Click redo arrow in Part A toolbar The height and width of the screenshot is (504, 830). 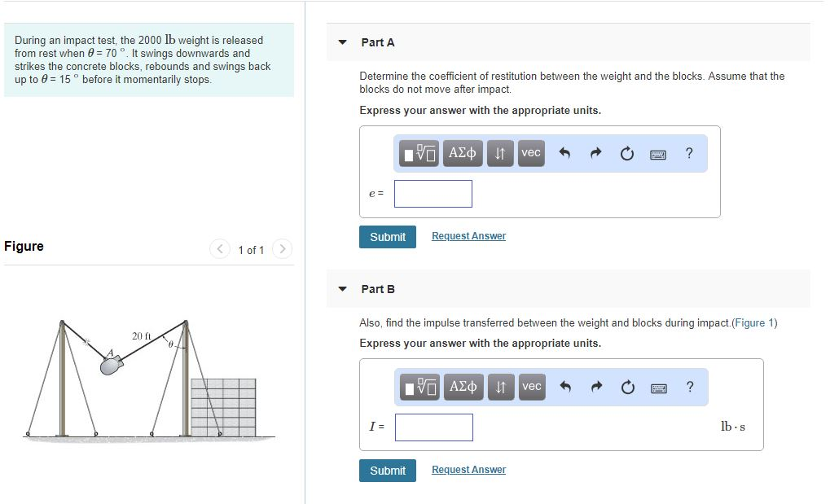point(595,153)
